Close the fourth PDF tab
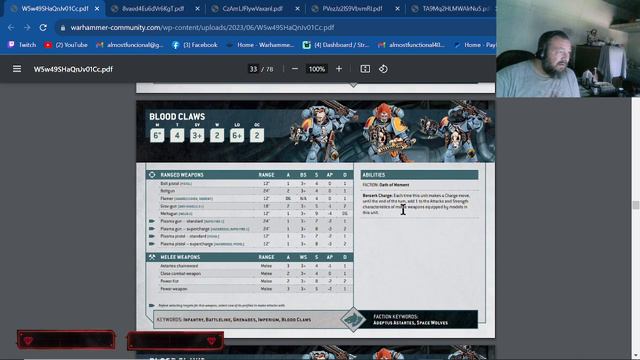Image resolution: width=640 pixels, height=360 pixels. [x=397, y=9]
